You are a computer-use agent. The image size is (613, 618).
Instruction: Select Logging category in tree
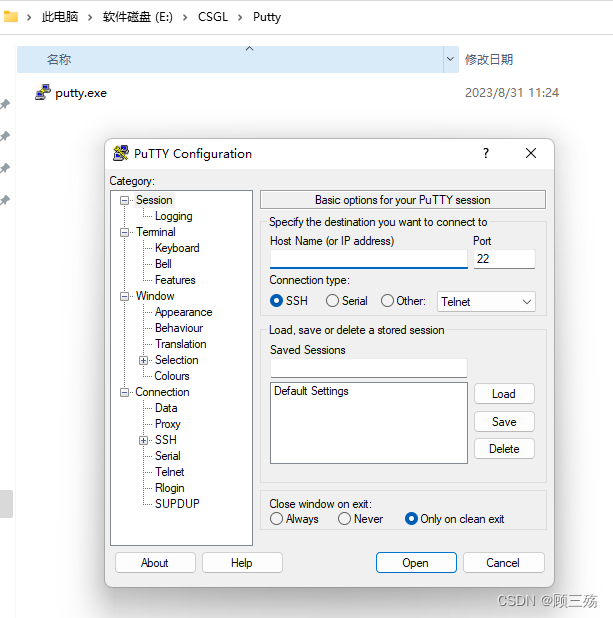coord(173,216)
